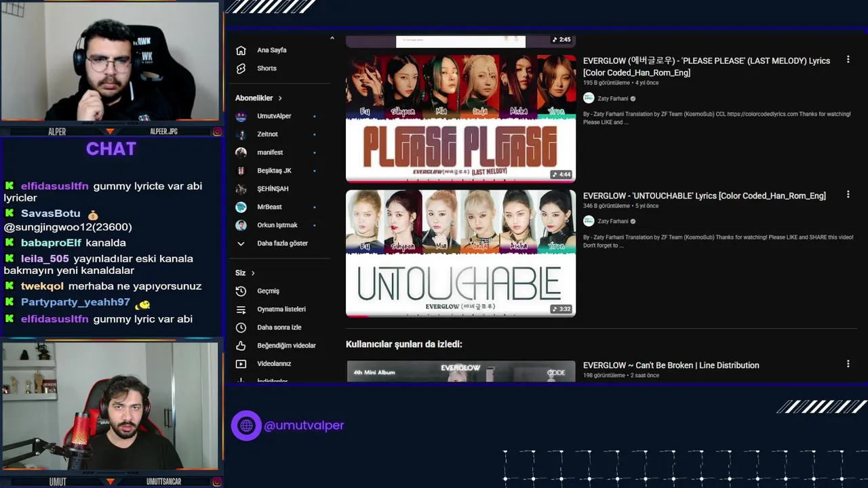This screenshot has width=868, height=488.
Task: Select Zeitnot subscription label
Action: coord(267,134)
